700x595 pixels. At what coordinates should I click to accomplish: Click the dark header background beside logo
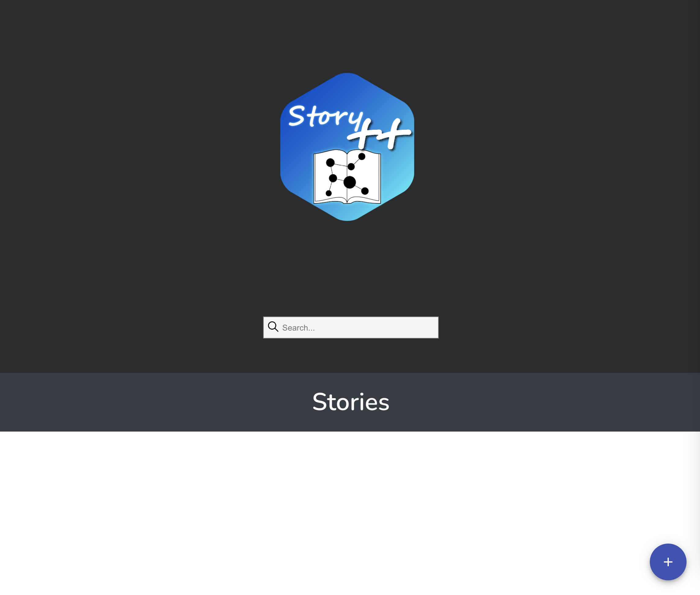[135, 152]
